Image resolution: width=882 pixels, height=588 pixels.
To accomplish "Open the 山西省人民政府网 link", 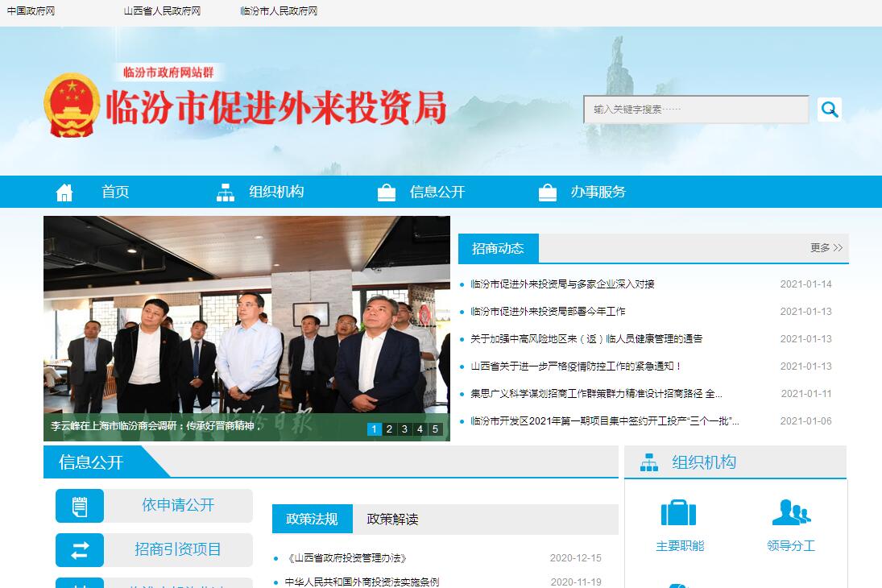I will 162,11.
